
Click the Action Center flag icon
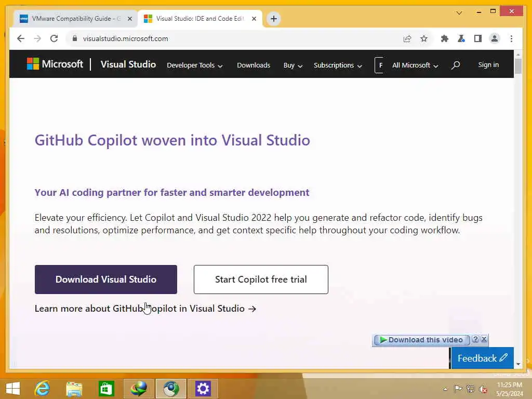coord(458,389)
